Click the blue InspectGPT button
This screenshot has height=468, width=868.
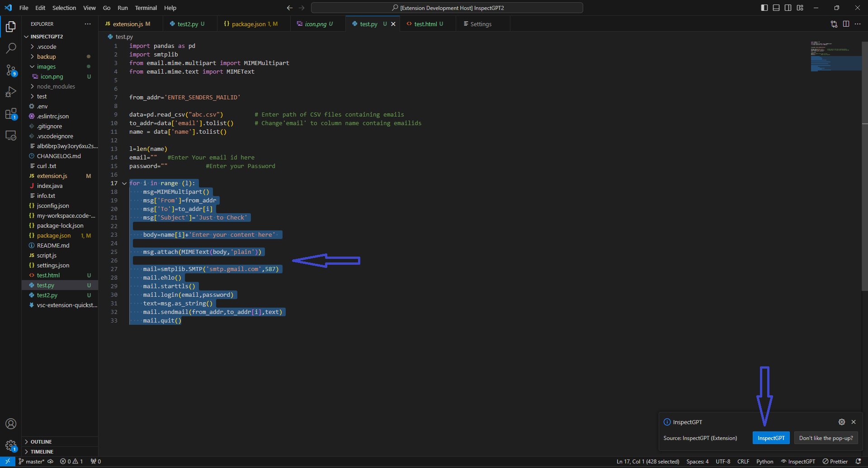tap(771, 438)
